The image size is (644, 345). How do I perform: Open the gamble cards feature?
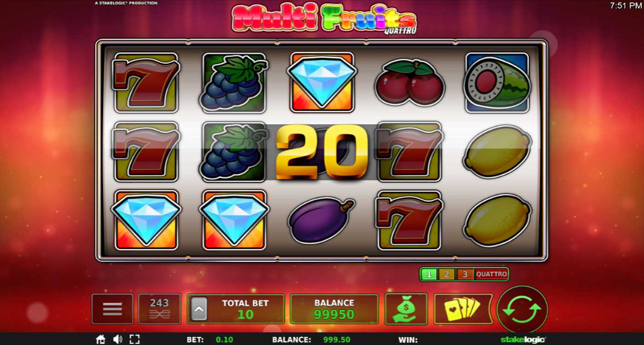[463, 309]
